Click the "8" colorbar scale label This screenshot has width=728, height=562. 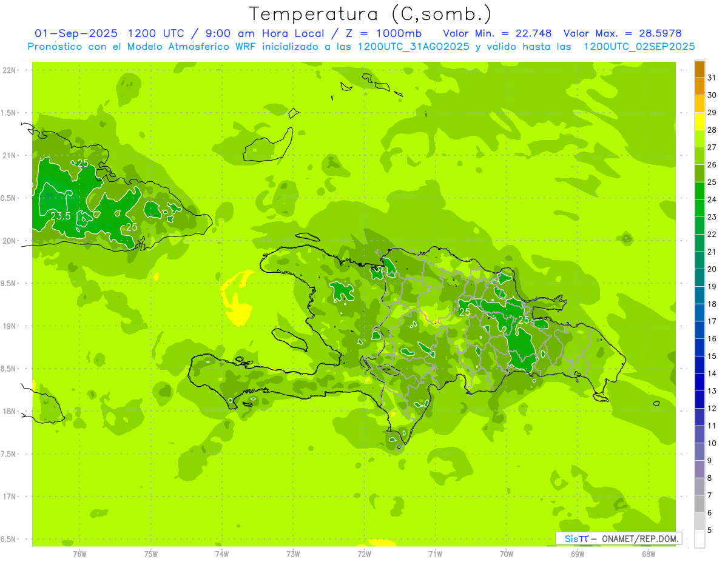coord(710,478)
